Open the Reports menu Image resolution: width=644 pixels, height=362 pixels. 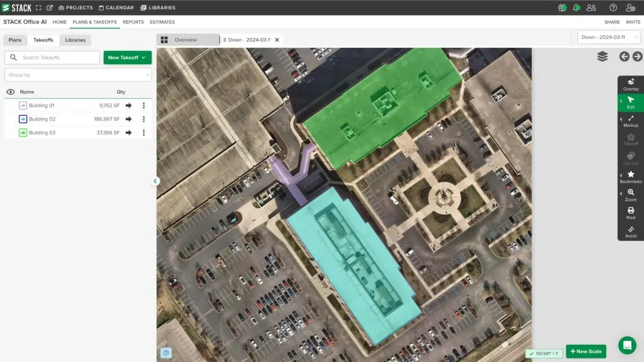[x=133, y=22]
